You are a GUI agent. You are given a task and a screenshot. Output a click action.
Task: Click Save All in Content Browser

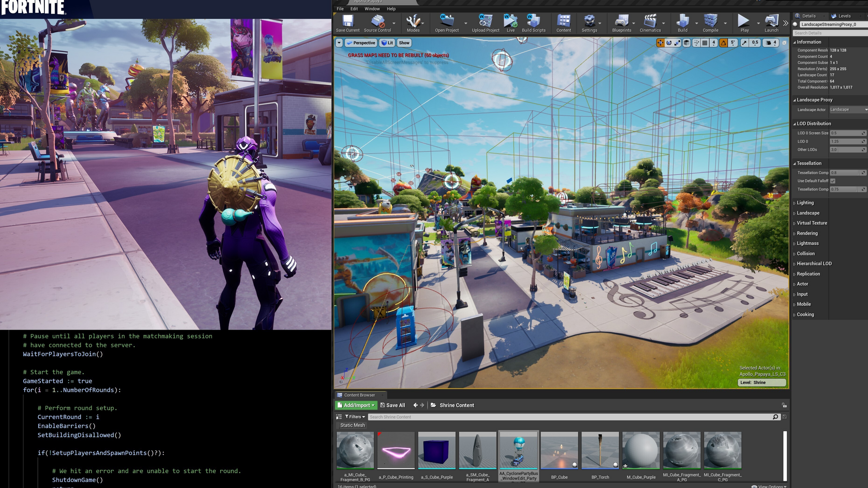(x=391, y=405)
